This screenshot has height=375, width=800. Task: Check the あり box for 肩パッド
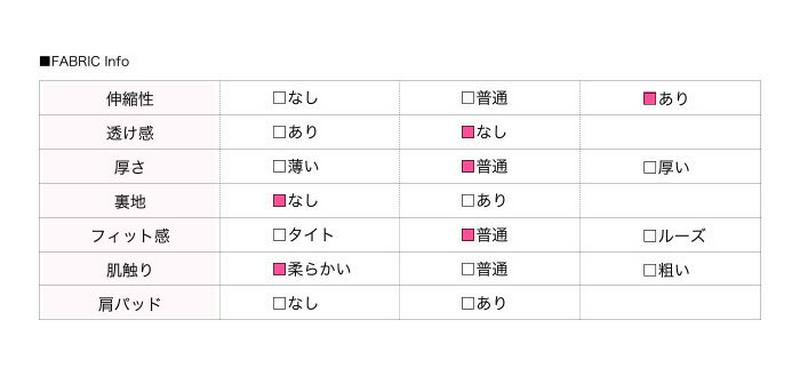point(468,304)
